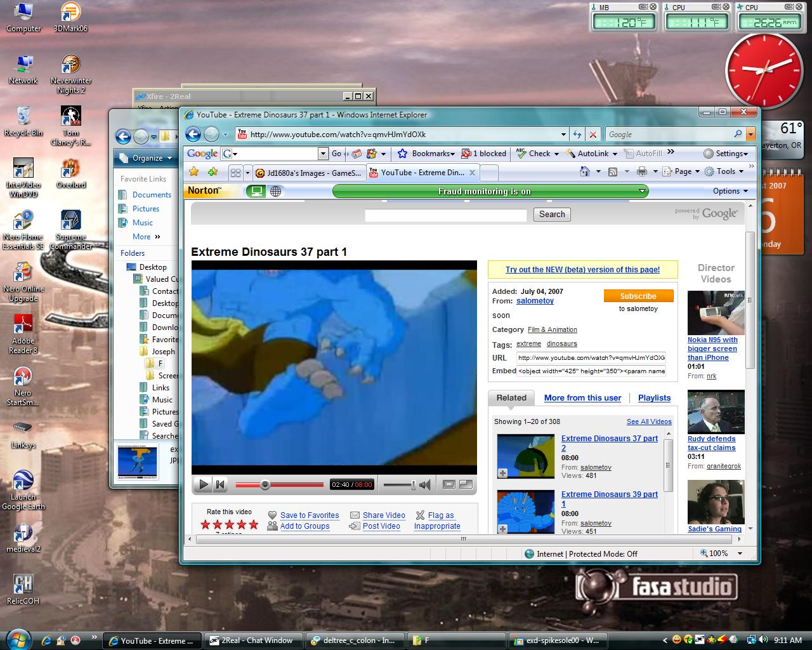The height and width of the screenshot is (650, 812).
Task: Click the browser search magnifier icon
Action: coord(738,135)
